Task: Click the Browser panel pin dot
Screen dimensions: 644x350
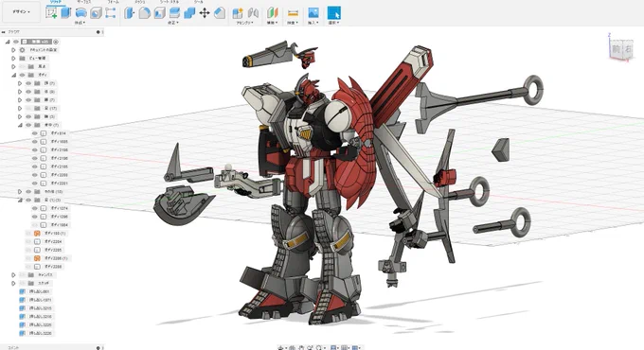Action: pyautogui.click(x=98, y=31)
